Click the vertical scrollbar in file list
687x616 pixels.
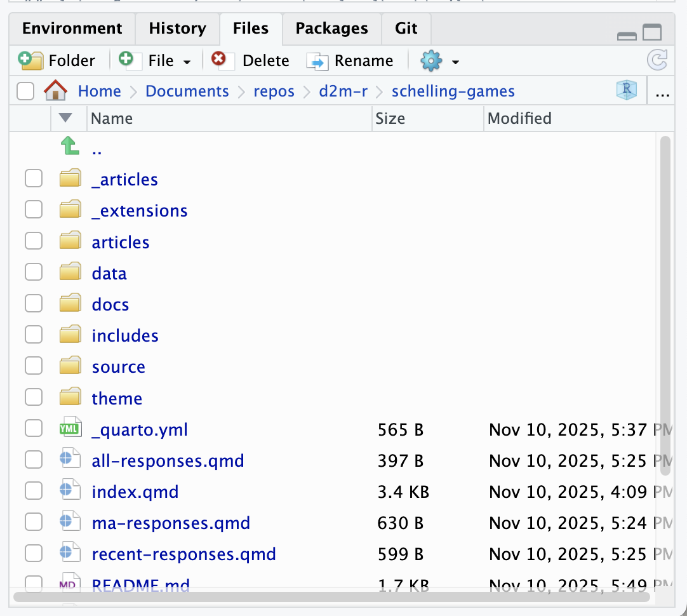pyautogui.click(x=665, y=305)
